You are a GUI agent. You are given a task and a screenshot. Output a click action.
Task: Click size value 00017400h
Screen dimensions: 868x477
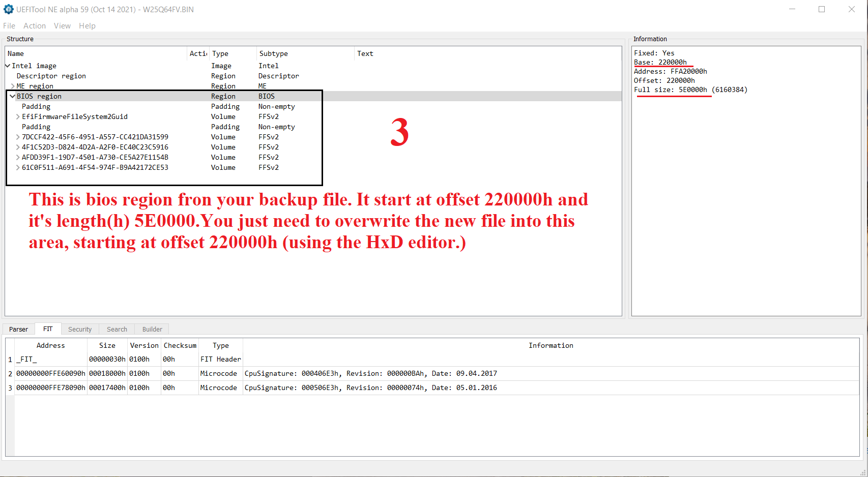(x=107, y=387)
